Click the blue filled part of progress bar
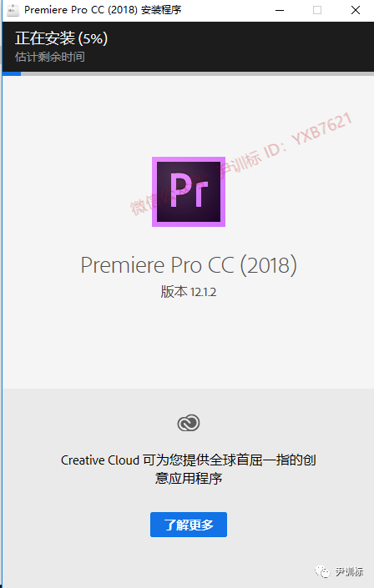The image size is (374, 588). click(x=12, y=73)
